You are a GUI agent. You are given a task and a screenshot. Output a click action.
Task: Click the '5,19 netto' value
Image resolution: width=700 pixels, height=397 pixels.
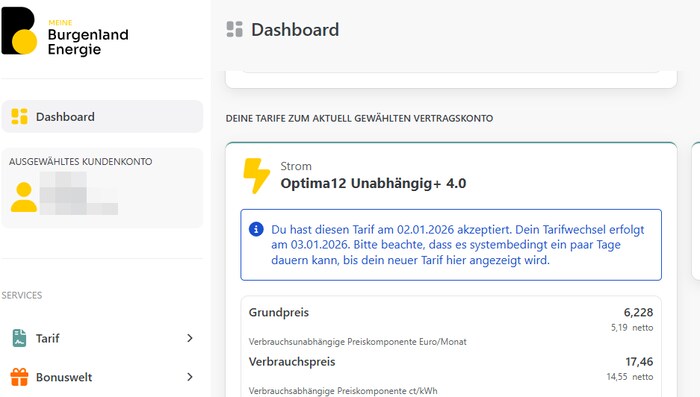point(632,327)
